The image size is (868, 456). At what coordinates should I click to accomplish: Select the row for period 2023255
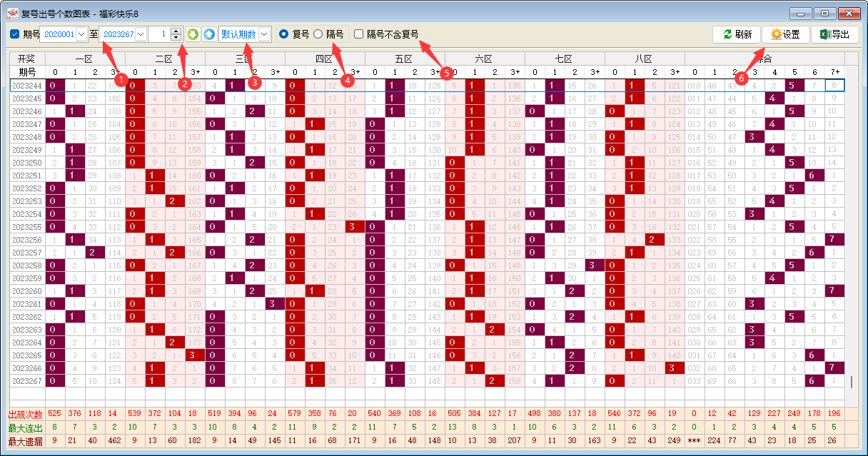point(26,227)
